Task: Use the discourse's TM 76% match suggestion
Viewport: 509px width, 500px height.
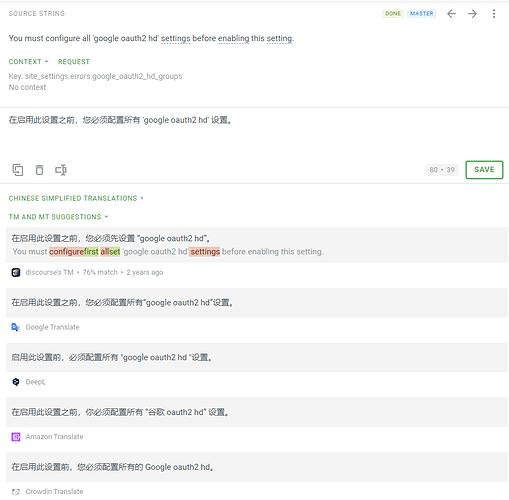Action: [x=257, y=245]
